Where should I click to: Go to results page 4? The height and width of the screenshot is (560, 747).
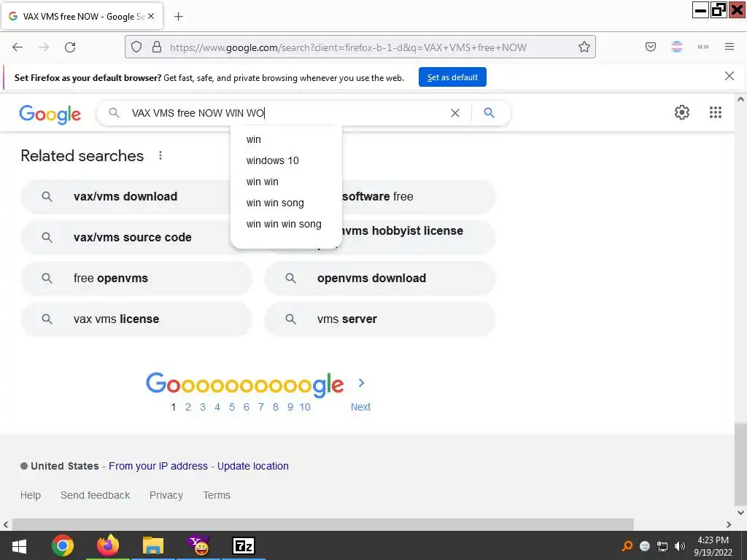tap(217, 407)
